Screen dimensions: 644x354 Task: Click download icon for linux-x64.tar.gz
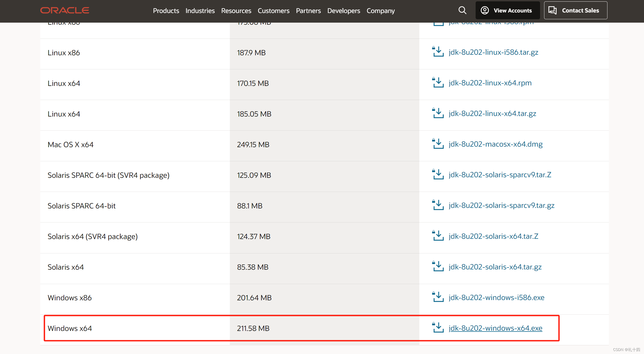tap(438, 113)
